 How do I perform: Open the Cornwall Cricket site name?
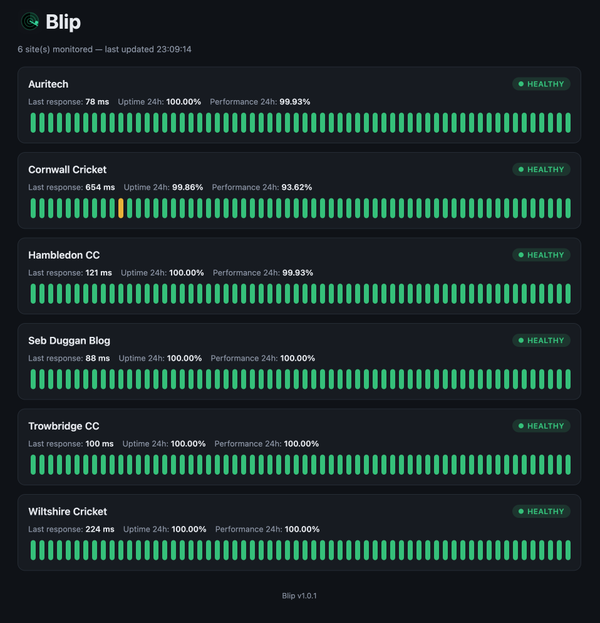67,170
